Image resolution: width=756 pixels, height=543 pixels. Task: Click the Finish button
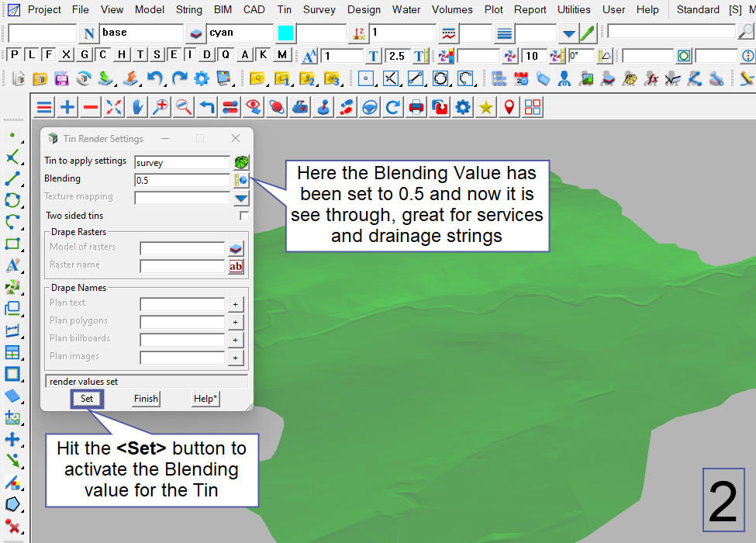(146, 399)
